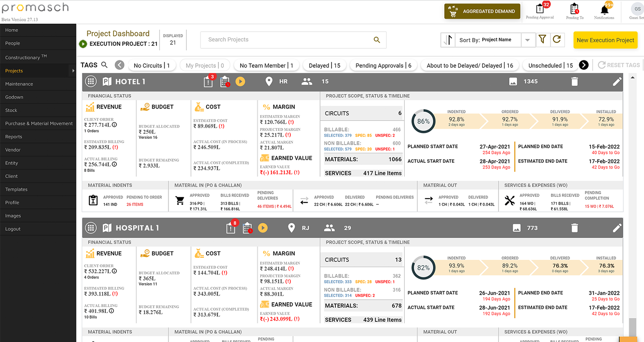Screen dimensions: 644x342
Task: Edit HOTEL 1 with pencil icon
Action: tap(617, 82)
